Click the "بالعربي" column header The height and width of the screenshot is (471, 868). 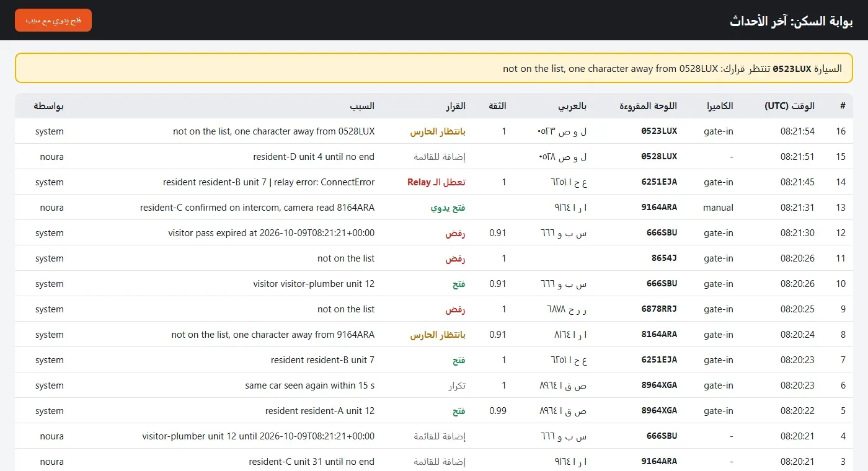[x=573, y=106]
